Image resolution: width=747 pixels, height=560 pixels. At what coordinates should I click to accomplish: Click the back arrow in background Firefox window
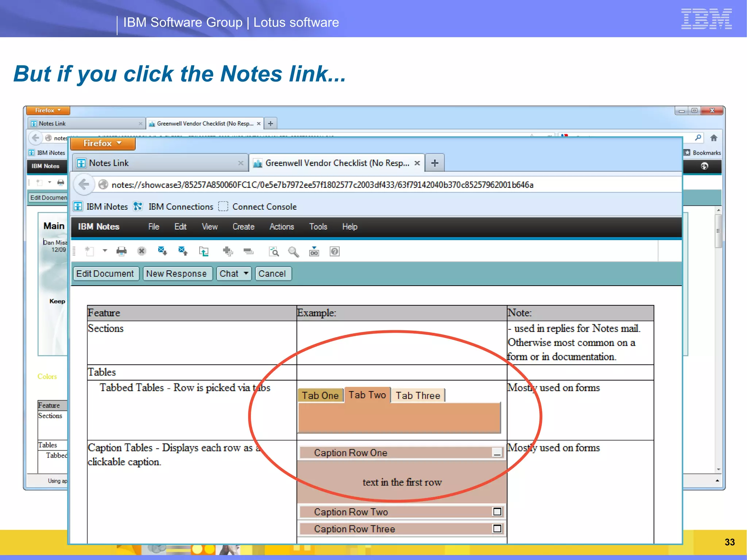[35, 138]
